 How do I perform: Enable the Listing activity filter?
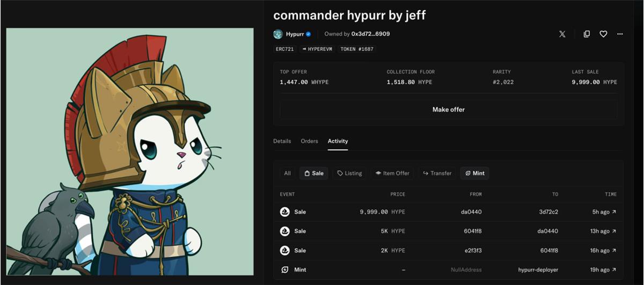pyautogui.click(x=349, y=173)
